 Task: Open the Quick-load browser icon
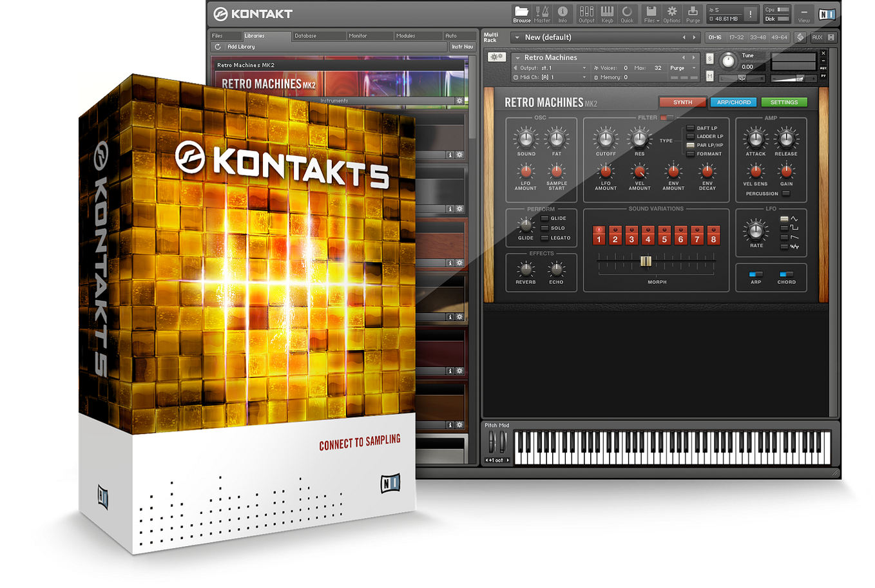coord(627,14)
